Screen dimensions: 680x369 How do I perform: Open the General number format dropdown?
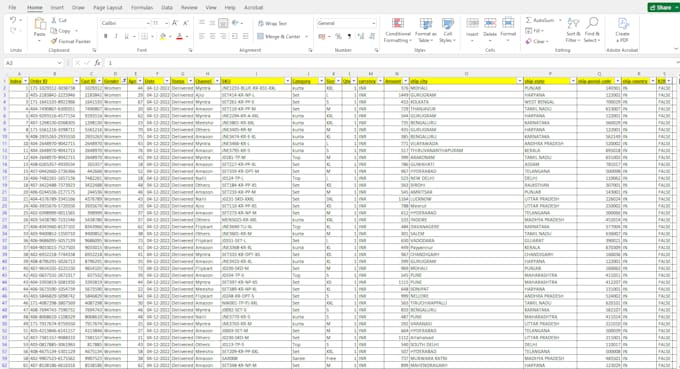click(373, 23)
